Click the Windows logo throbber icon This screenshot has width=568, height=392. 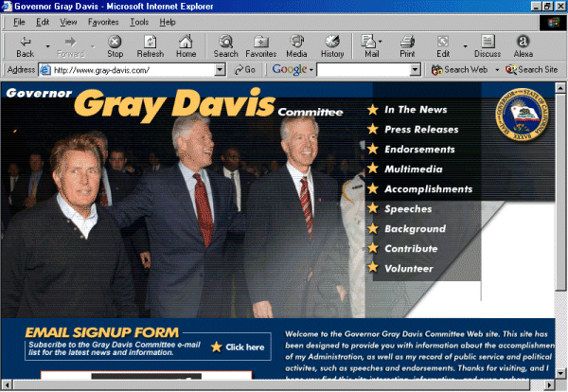pyautogui.click(x=553, y=23)
